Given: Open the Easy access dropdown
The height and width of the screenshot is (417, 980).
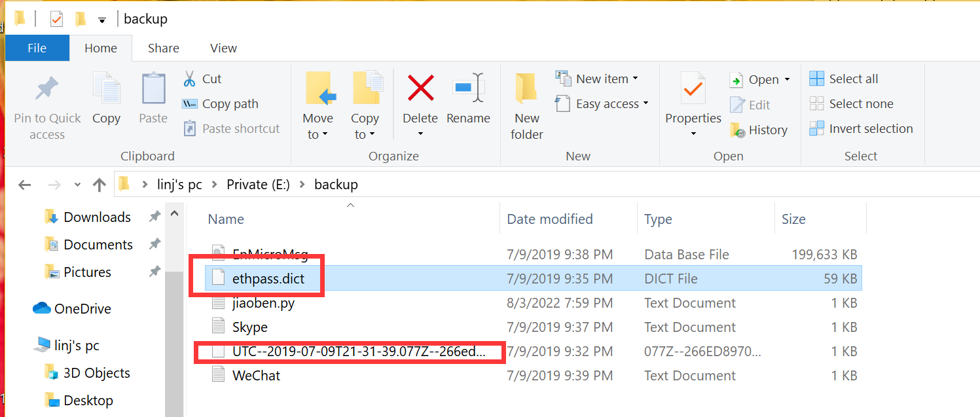Looking at the screenshot, I should pos(602,103).
